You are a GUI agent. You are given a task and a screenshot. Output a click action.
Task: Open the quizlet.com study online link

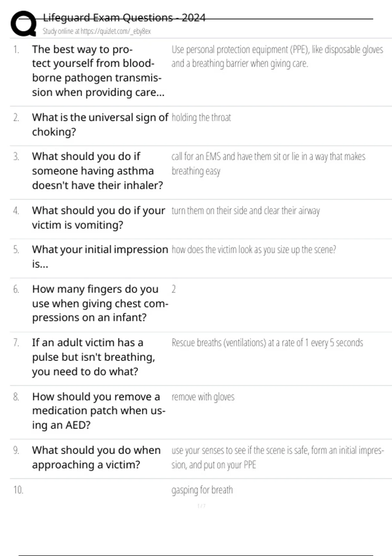[x=97, y=31]
